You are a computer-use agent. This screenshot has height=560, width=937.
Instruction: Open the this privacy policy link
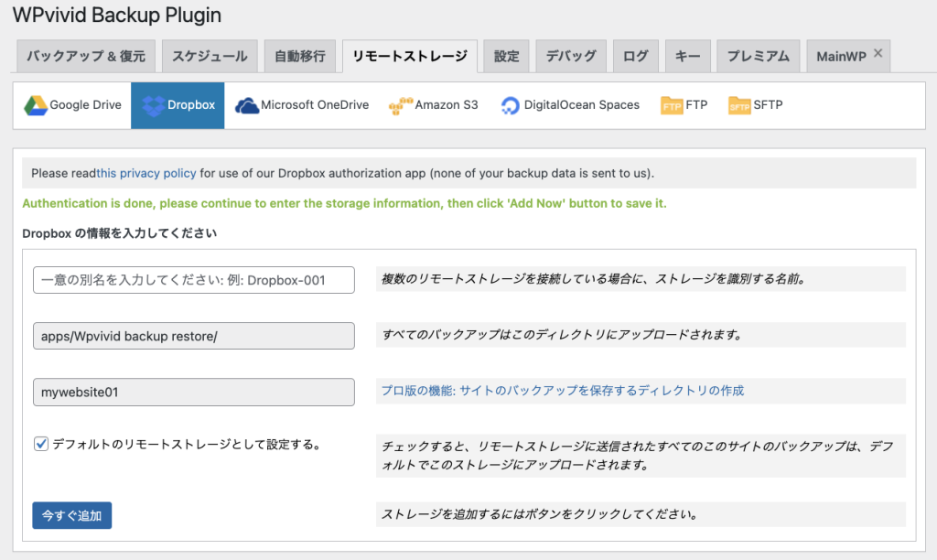point(146,173)
